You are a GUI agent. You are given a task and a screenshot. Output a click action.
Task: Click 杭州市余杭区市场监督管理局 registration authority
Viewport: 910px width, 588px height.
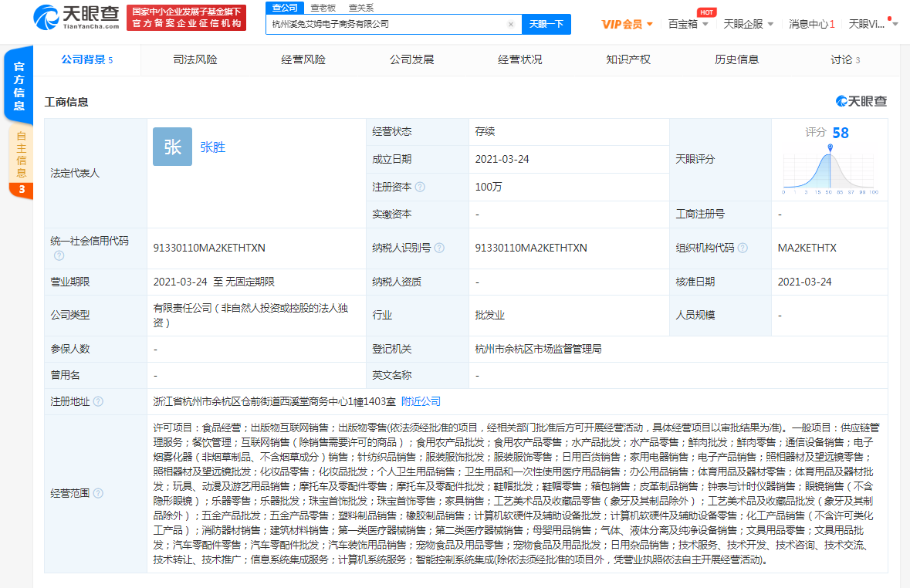[538, 349]
